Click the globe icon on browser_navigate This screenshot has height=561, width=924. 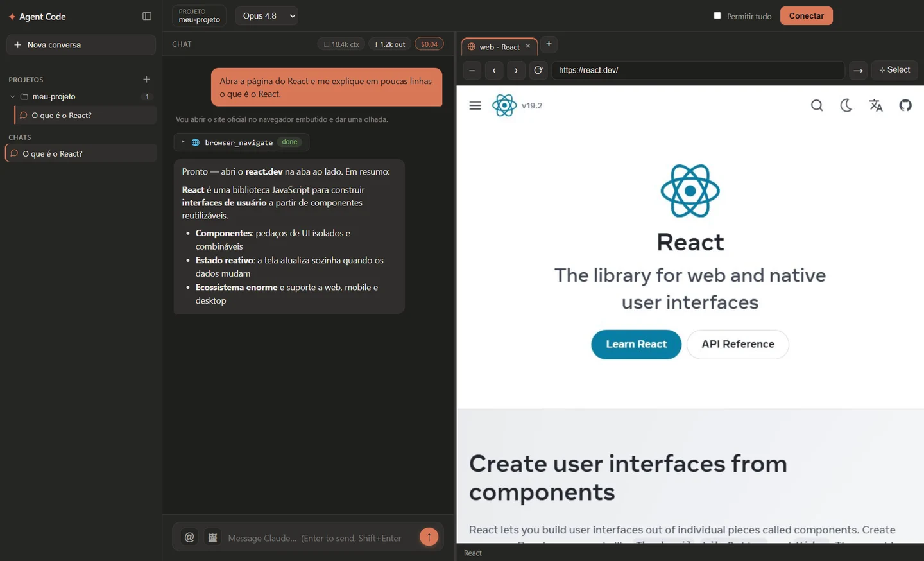pyautogui.click(x=196, y=142)
